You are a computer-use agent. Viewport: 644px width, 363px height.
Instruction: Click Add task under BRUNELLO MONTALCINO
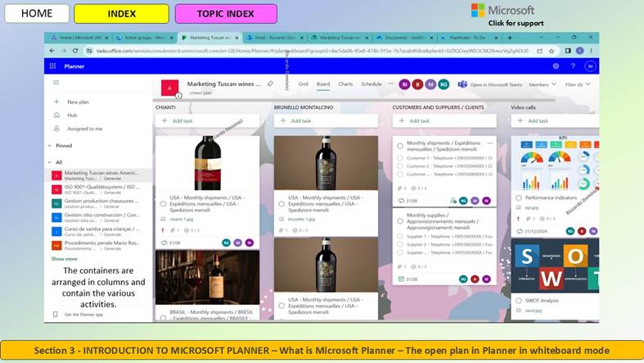(x=326, y=120)
